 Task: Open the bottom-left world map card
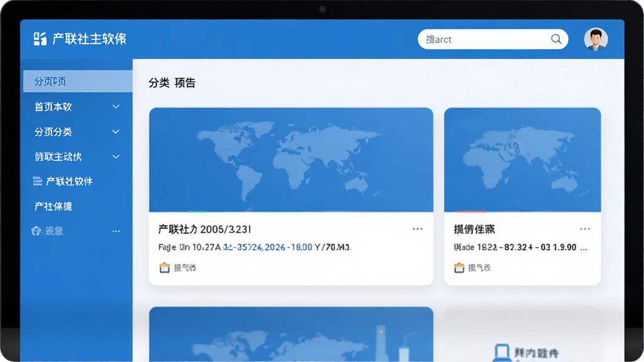click(x=291, y=334)
